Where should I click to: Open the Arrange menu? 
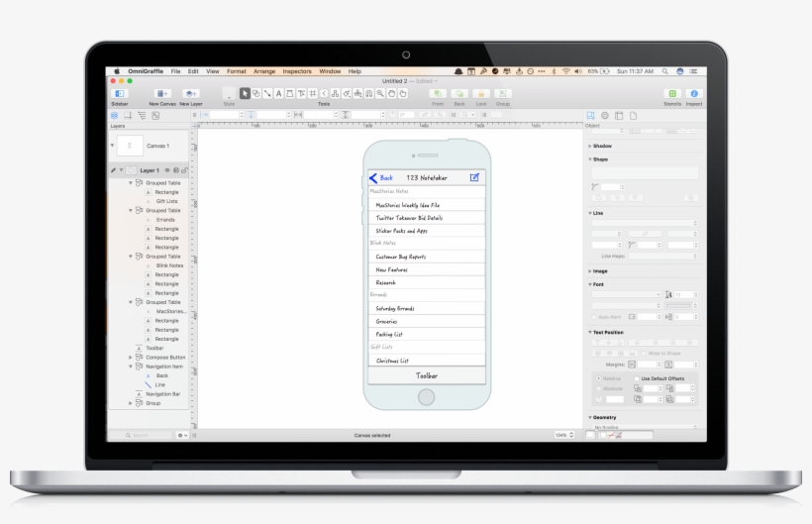[x=264, y=71]
